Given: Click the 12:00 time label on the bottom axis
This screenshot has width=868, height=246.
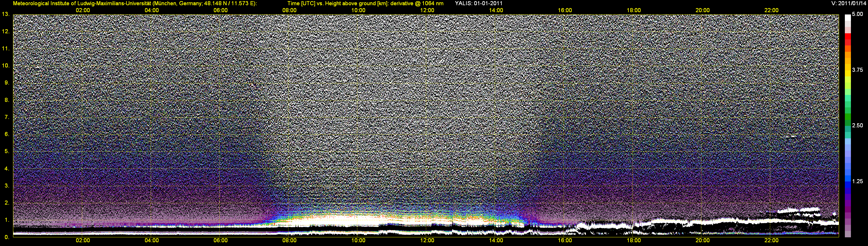Looking at the screenshot, I should click(427, 240).
